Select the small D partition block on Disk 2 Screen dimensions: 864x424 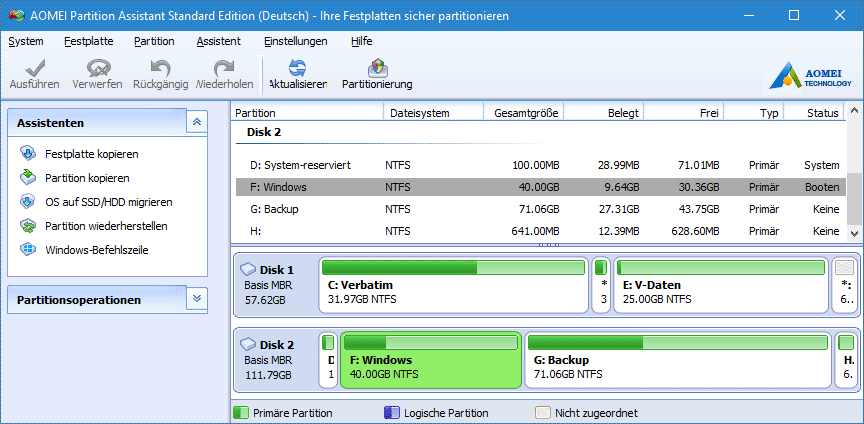click(328, 360)
